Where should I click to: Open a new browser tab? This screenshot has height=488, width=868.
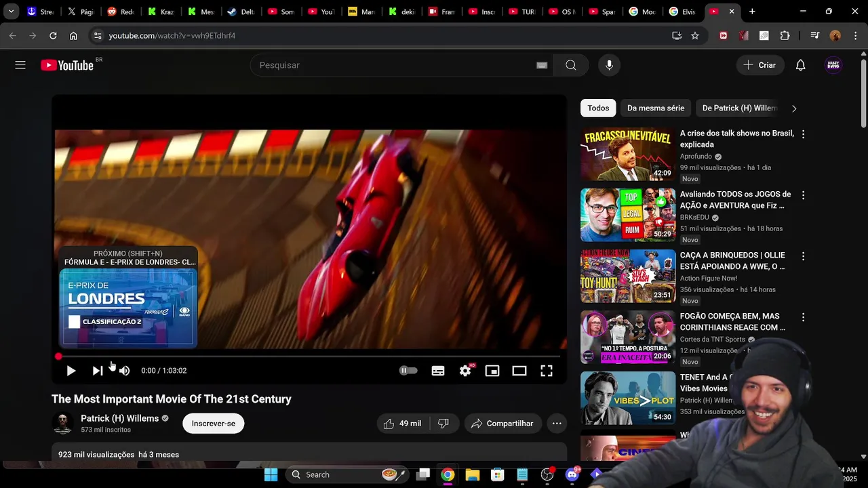coord(752,12)
